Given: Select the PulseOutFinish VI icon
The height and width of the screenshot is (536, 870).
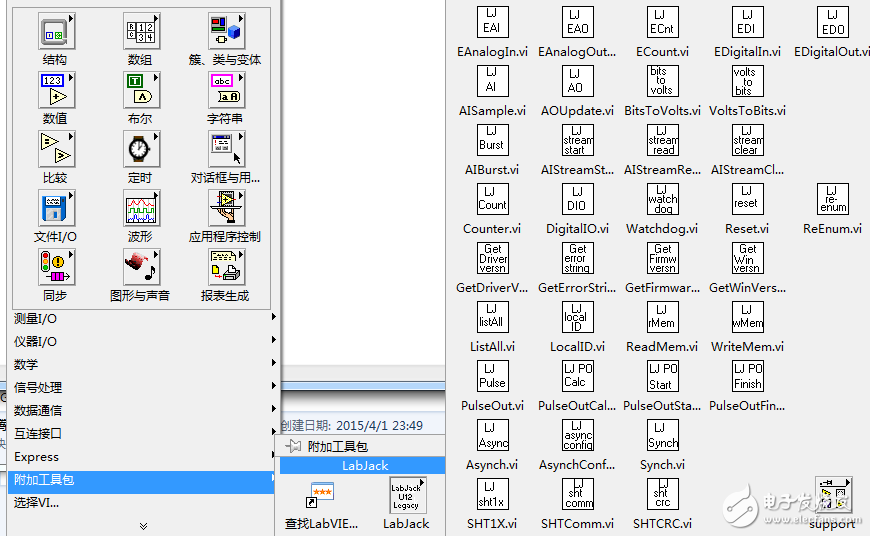Looking at the screenshot, I should click(x=747, y=376).
